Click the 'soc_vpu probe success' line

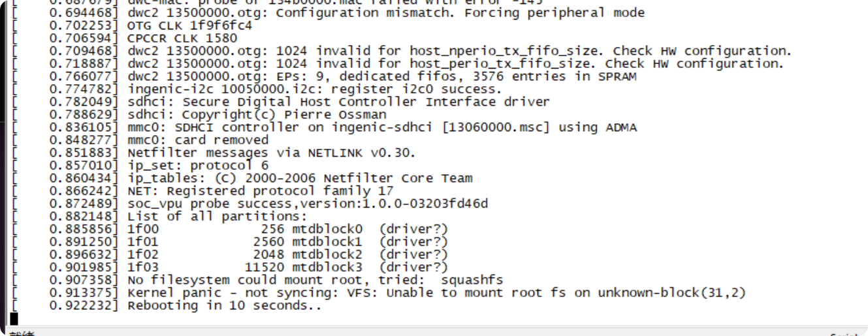250,204
